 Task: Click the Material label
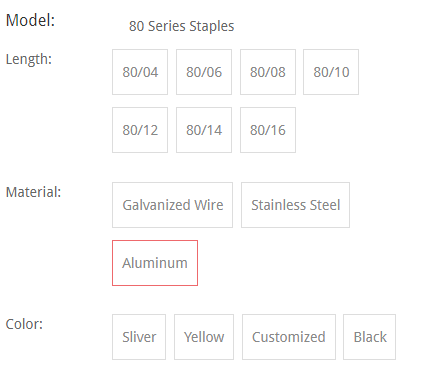point(33,192)
